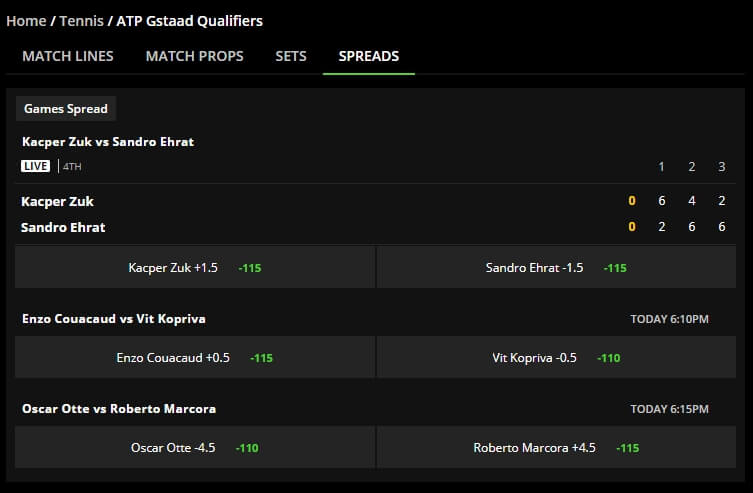The image size is (753, 493).
Task: Switch to the Match Props tab
Action: (194, 56)
